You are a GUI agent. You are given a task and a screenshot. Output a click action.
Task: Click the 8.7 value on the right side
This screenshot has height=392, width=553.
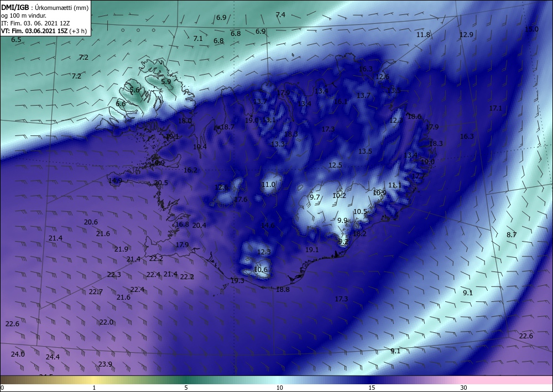pos(512,234)
